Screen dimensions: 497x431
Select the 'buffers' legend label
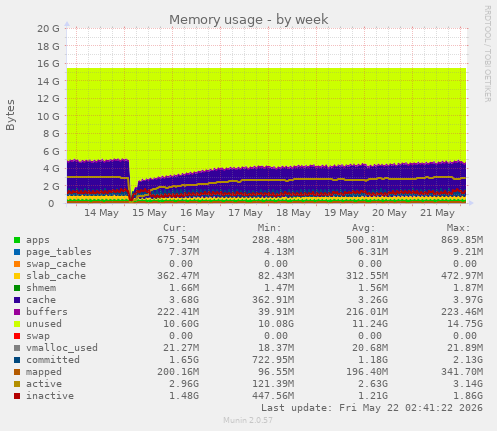(47, 312)
